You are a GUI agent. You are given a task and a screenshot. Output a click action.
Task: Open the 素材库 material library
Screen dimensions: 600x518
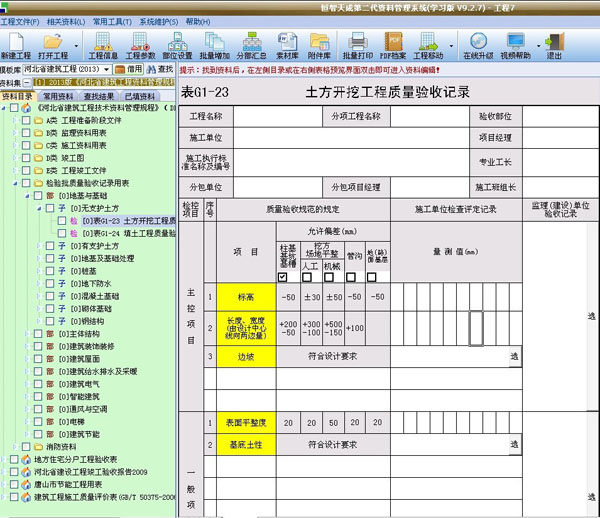pyautogui.click(x=287, y=46)
